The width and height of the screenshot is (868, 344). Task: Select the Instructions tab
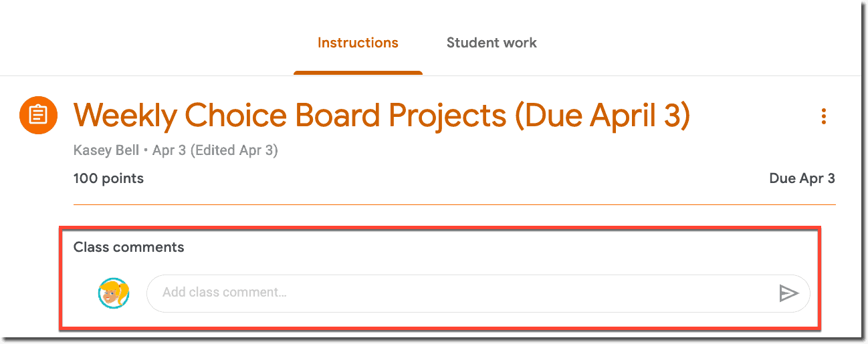click(358, 43)
